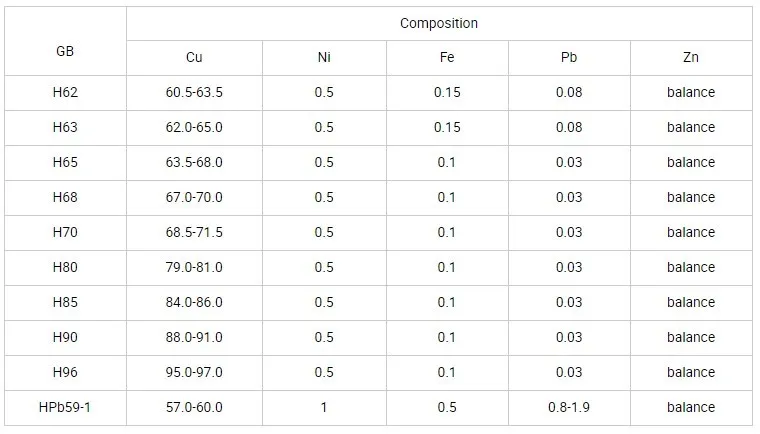Image resolution: width=760 pixels, height=434 pixels.
Task: Select the H90 grade cell
Action: pyautogui.click(x=65, y=338)
